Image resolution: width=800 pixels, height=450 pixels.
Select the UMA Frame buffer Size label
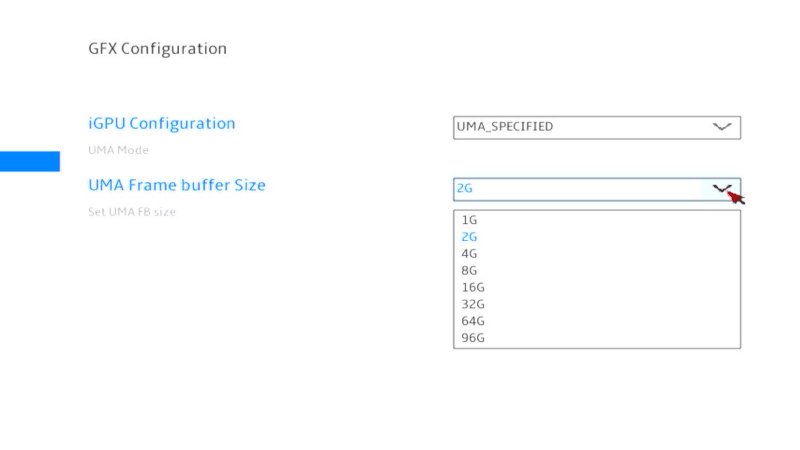pyautogui.click(x=177, y=185)
